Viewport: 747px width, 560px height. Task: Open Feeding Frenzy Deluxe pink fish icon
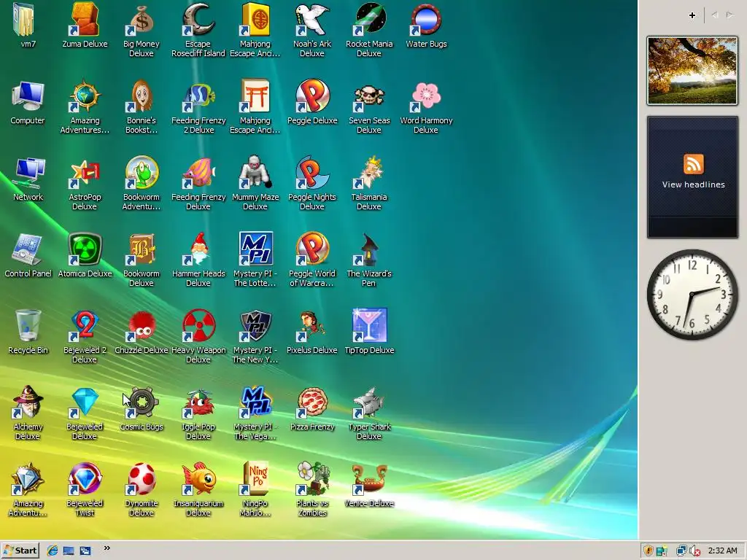pyautogui.click(x=198, y=174)
